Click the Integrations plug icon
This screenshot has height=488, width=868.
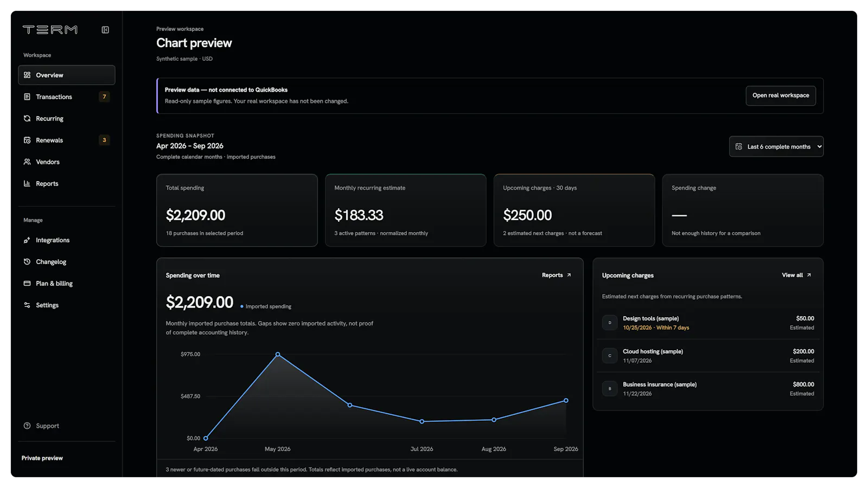27,240
